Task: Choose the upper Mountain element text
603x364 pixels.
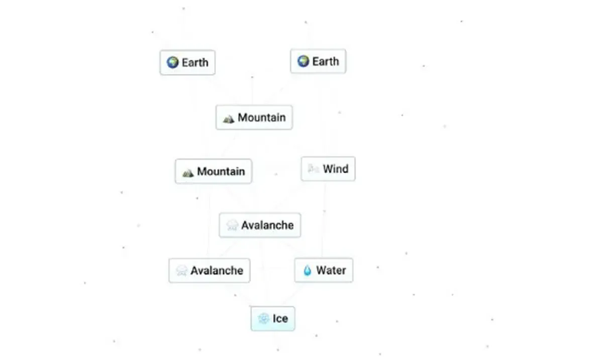Action: 262,117
